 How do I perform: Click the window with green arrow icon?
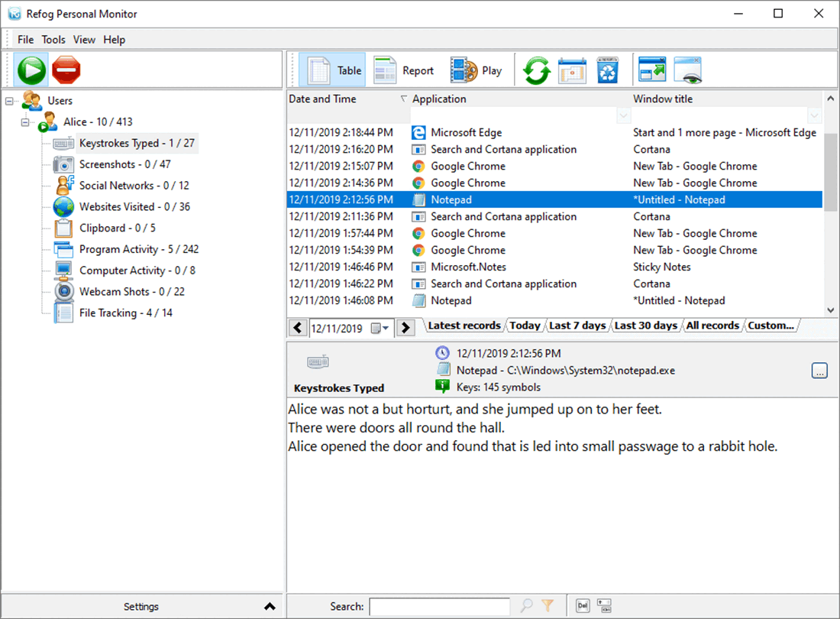pos(652,70)
